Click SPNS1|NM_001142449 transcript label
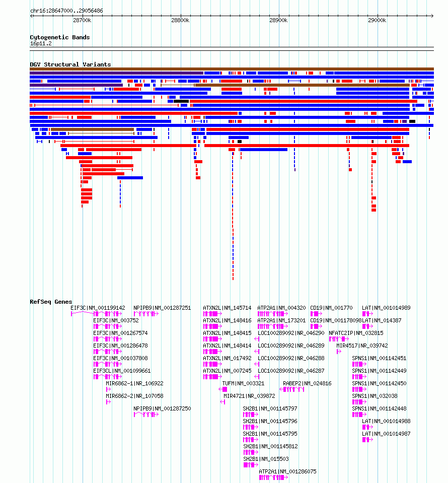448x483 pixels. pyautogui.click(x=379, y=371)
